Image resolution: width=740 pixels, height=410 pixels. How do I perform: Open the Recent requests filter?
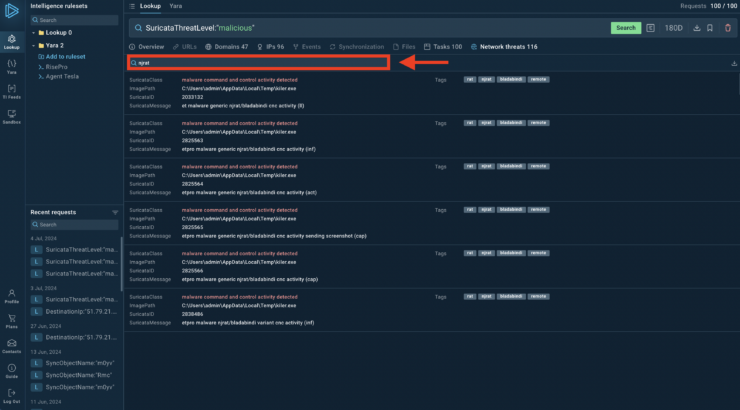tap(115, 213)
